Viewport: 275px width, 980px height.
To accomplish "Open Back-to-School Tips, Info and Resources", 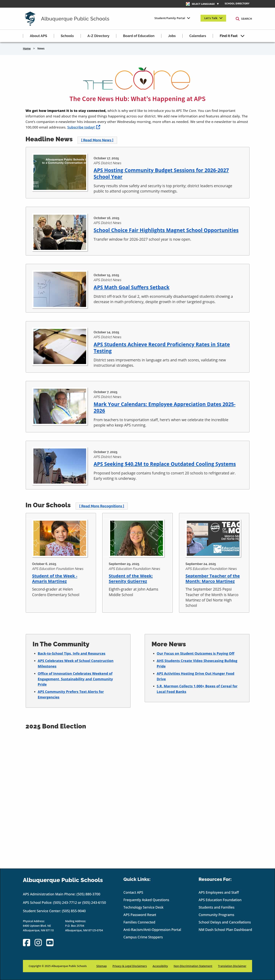I will pyautogui.click(x=71, y=654).
